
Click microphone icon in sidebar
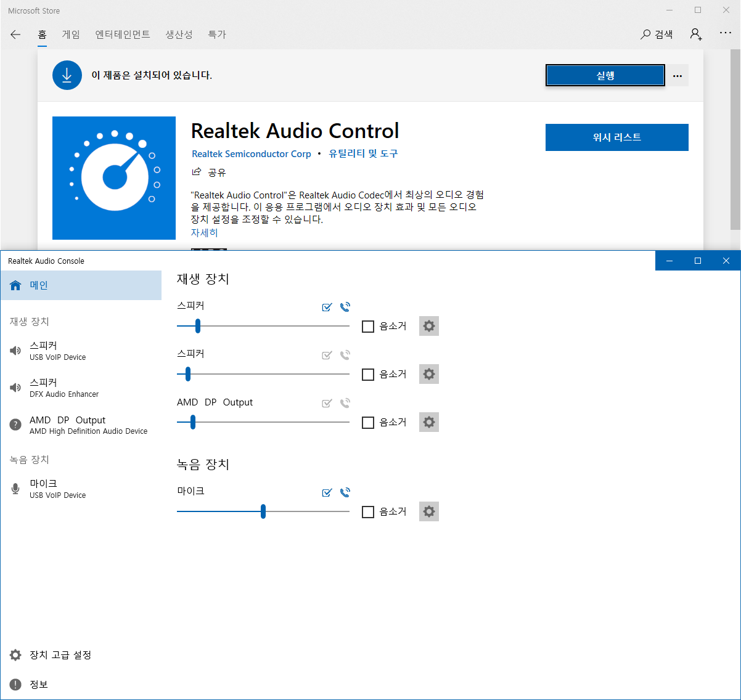[15, 489]
